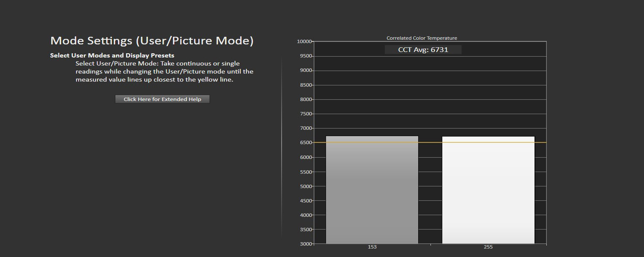Click the instruction paragraph about the yellow line
Image resolution: width=644 pixels, height=257 pixels.
(164, 71)
